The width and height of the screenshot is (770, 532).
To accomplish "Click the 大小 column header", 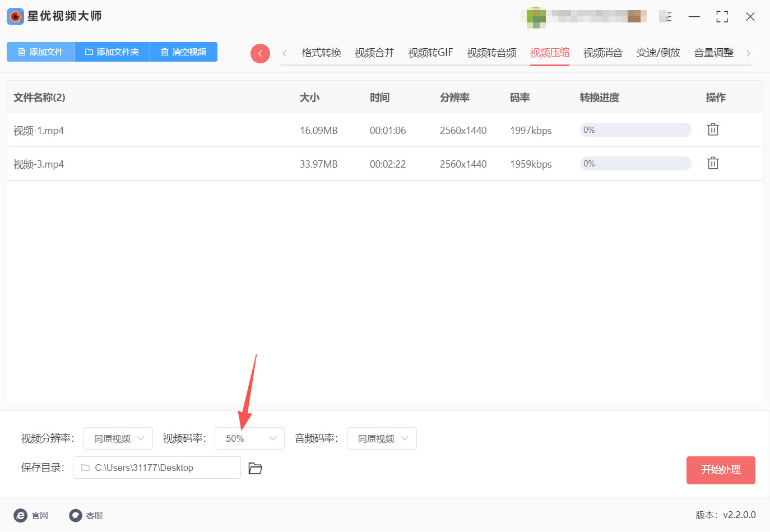I will [x=309, y=98].
